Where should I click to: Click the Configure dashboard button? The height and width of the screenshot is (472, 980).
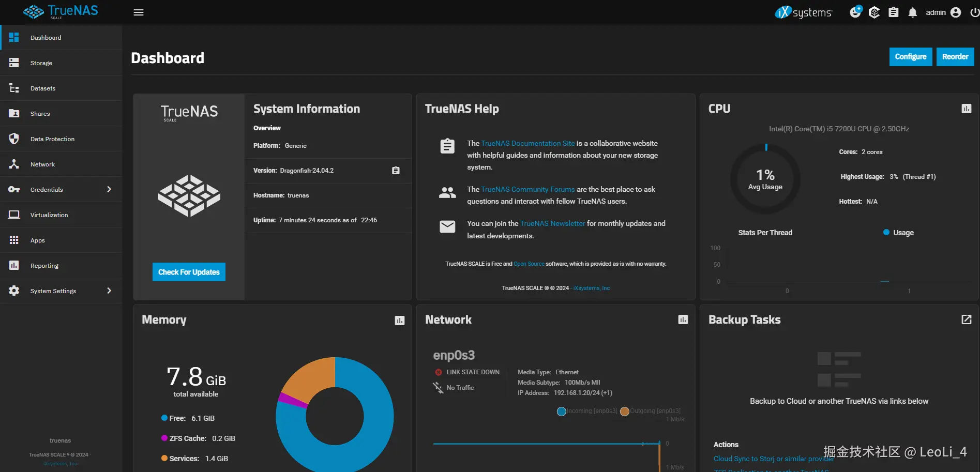point(911,57)
